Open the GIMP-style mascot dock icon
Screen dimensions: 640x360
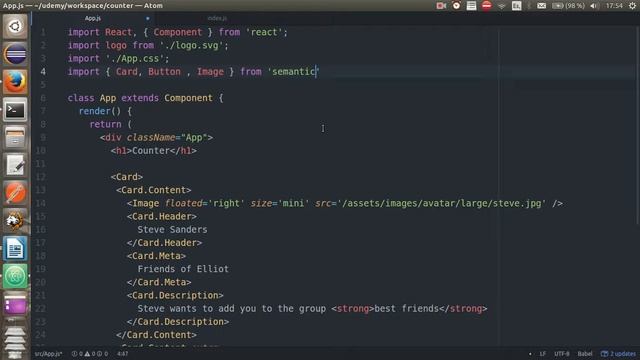click(x=15, y=220)
